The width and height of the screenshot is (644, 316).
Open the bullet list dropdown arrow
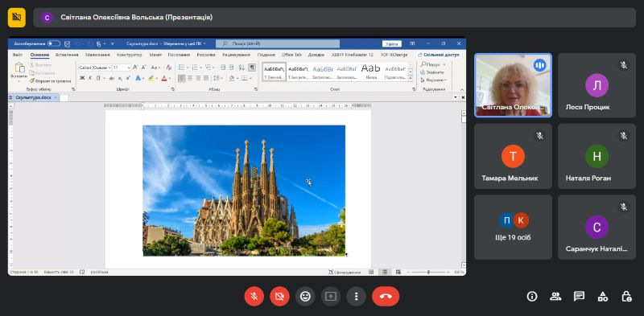[188, 68]
